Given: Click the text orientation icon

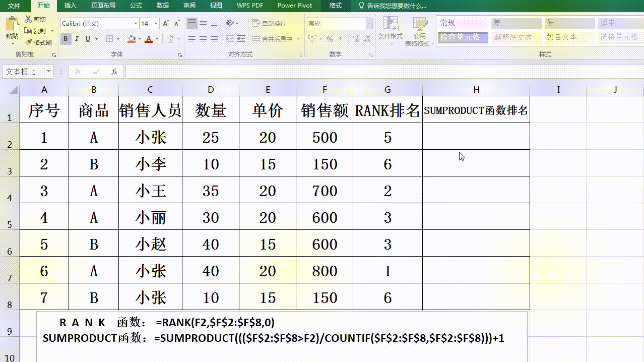Looking at the screenshot, I should (230, 23).
